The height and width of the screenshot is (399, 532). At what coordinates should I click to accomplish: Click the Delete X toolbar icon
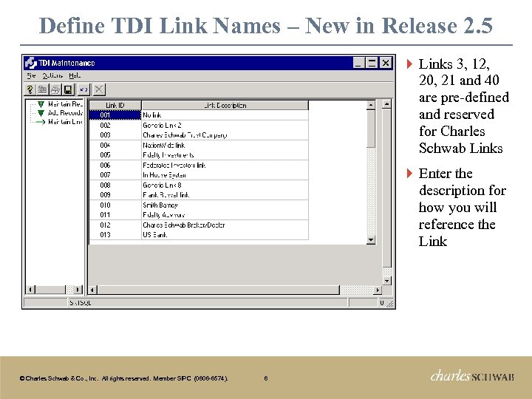(99, 89)
